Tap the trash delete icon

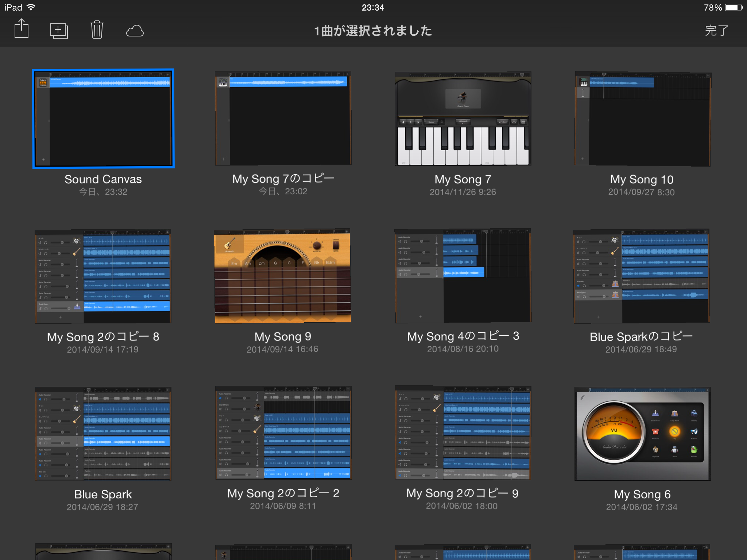click(97, 30)
